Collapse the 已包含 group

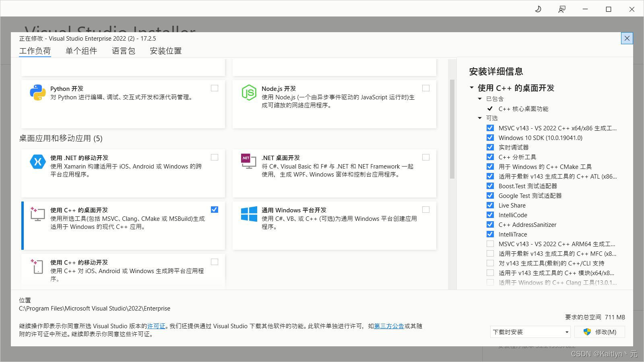pos(480,99)
